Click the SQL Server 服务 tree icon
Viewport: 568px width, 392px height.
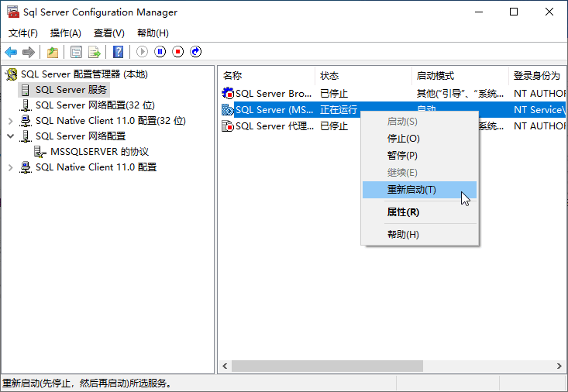point(25,90)
